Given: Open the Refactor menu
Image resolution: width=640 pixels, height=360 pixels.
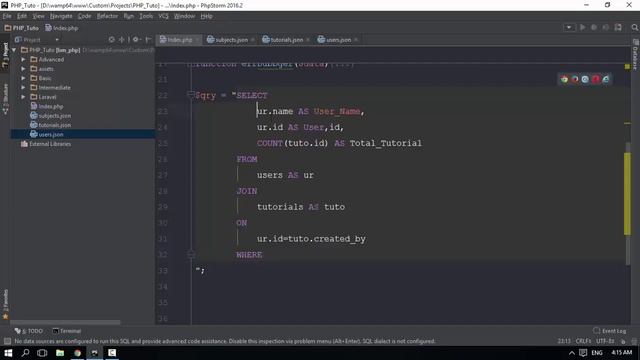Looking at the screenshot, I should tap(107, 16).
